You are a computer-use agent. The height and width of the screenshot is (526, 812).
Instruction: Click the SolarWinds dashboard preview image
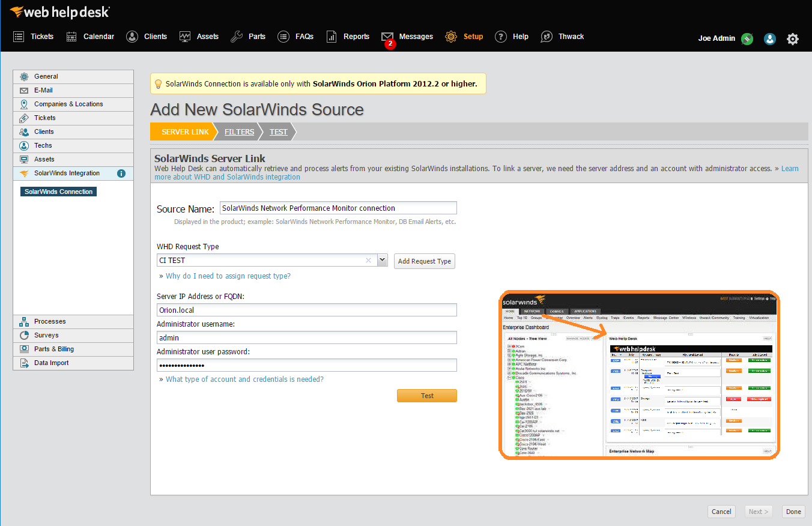tap(639, 375)
